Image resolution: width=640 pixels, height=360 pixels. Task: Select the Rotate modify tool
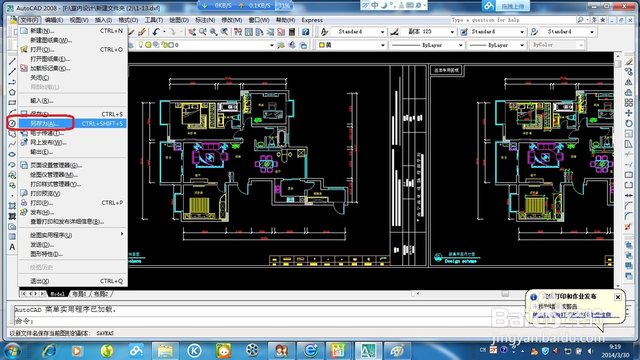pyautogui.click(x=629, y=123)
